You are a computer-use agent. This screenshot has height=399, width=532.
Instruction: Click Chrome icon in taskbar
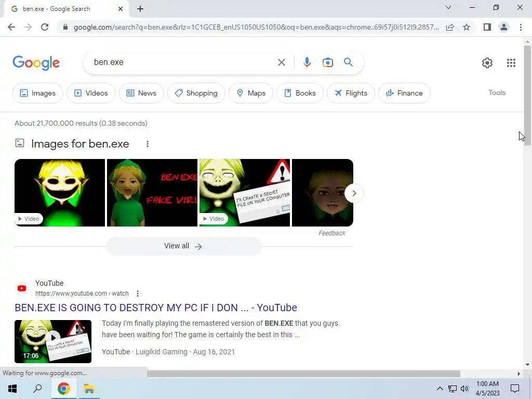coord(63,389)
